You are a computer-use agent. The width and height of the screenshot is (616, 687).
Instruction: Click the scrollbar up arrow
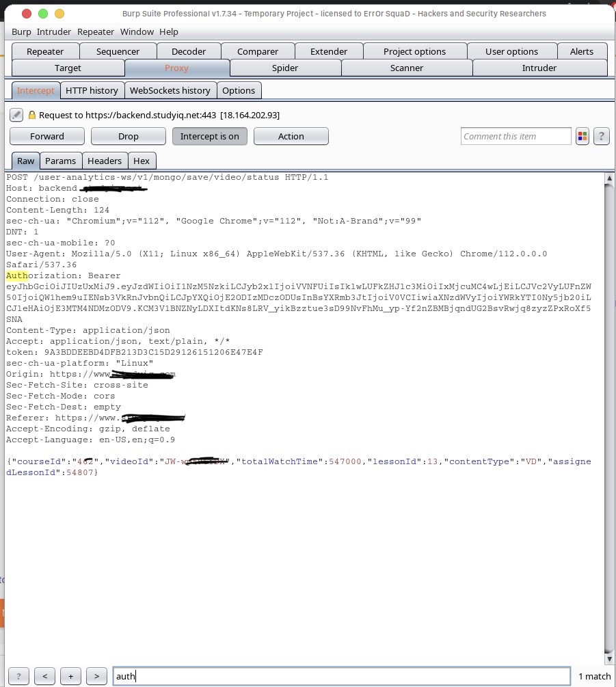609,178
